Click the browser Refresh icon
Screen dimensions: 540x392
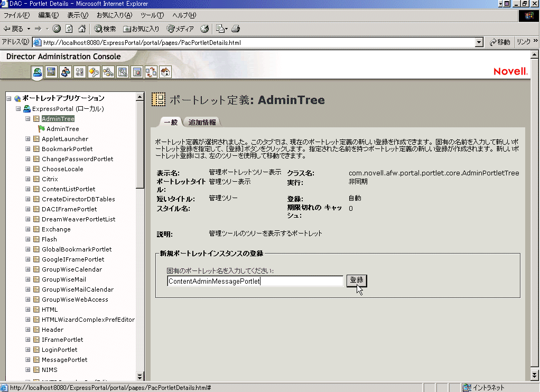click(69, 29)
